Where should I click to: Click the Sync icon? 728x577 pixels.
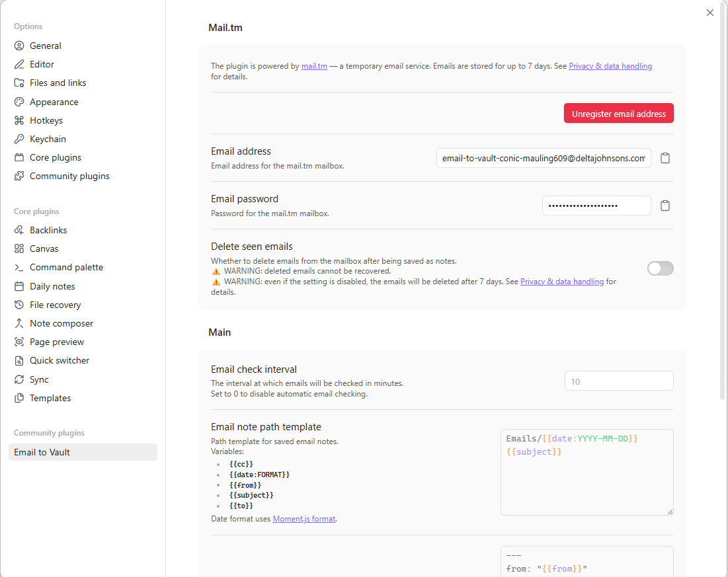pyautogui.click(x=19, y=379)
